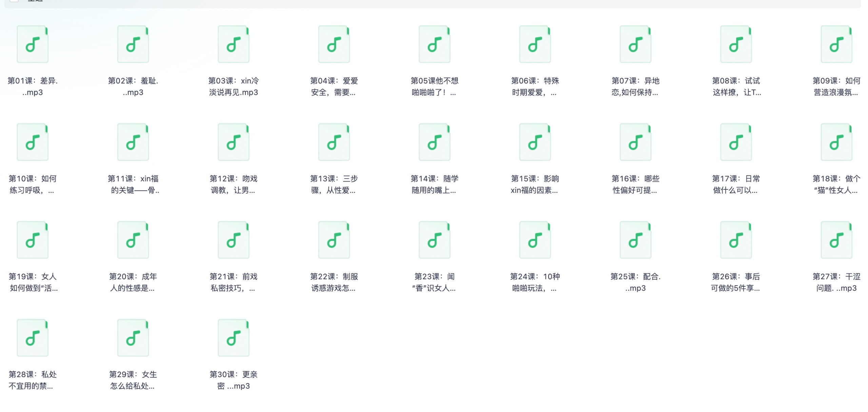The image size is (868, 412).
Task: Click the 第09课：如何营造浪漫 file icon
Action: (836, 44)
